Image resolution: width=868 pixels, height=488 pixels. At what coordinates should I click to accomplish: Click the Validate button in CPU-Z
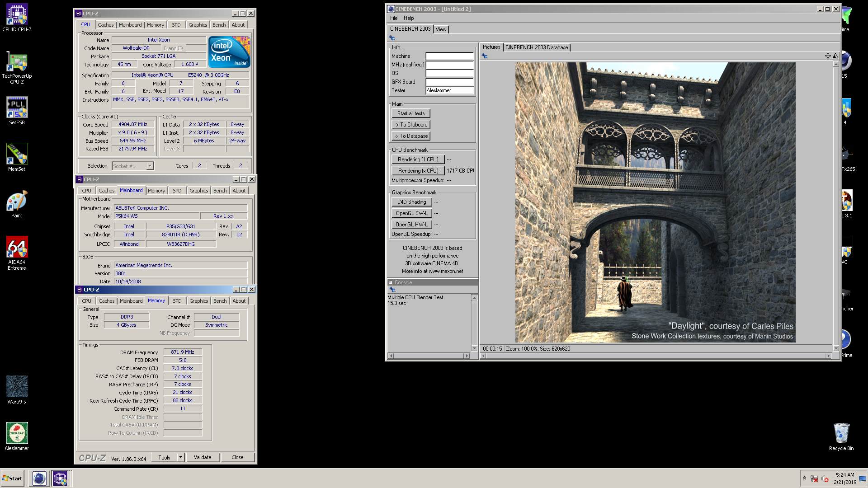[x=203, y=457]
